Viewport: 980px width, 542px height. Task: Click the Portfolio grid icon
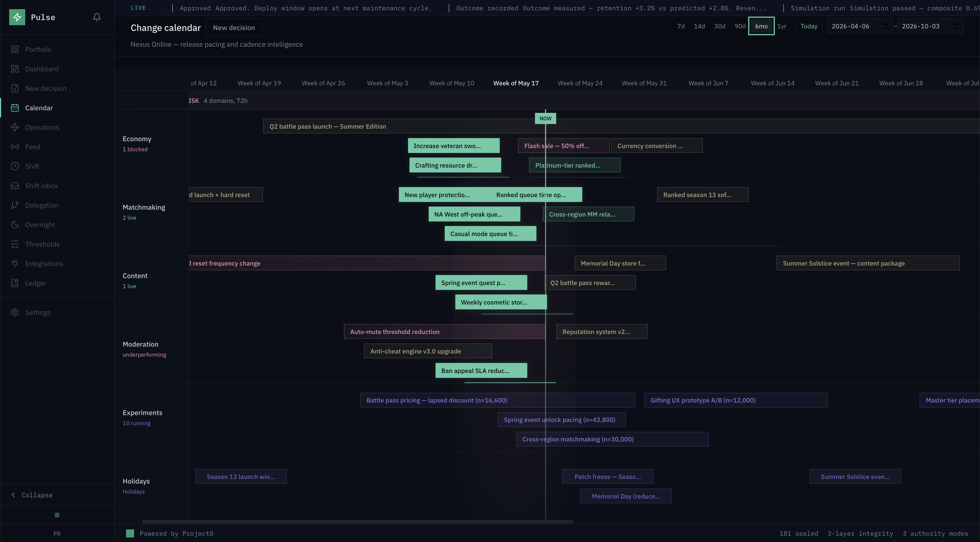[15, 49]
